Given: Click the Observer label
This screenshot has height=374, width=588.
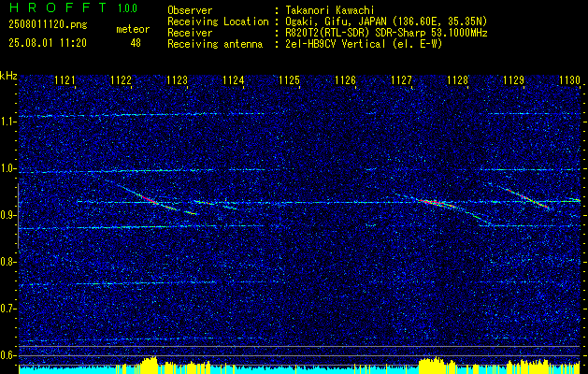Looking at the screenshot, I should coord(190,10).
